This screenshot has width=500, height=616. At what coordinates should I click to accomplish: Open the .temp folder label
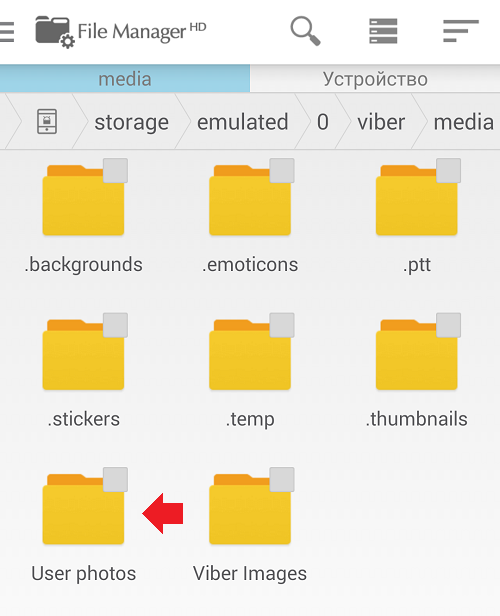click(250, 419)
